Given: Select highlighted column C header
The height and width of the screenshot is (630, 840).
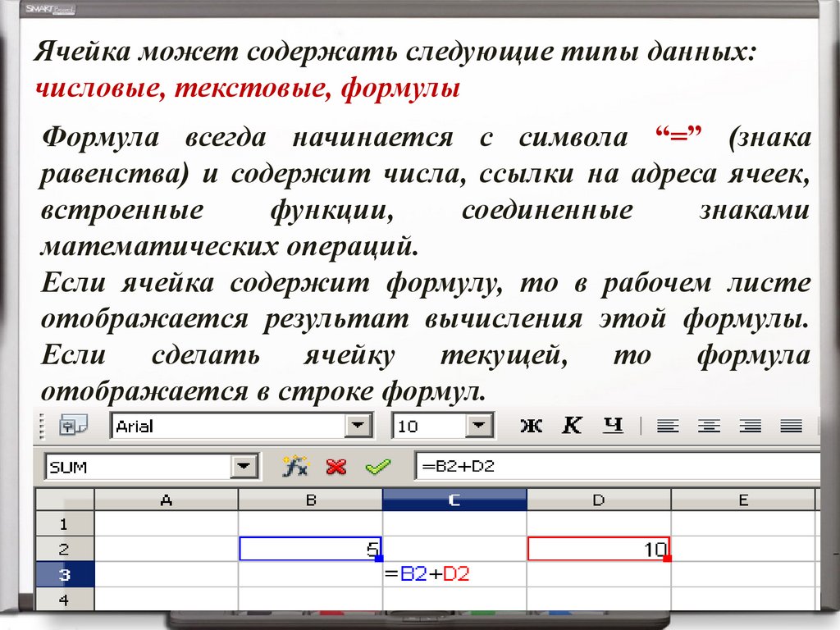Looking at the screenshot, I should 454,500.
